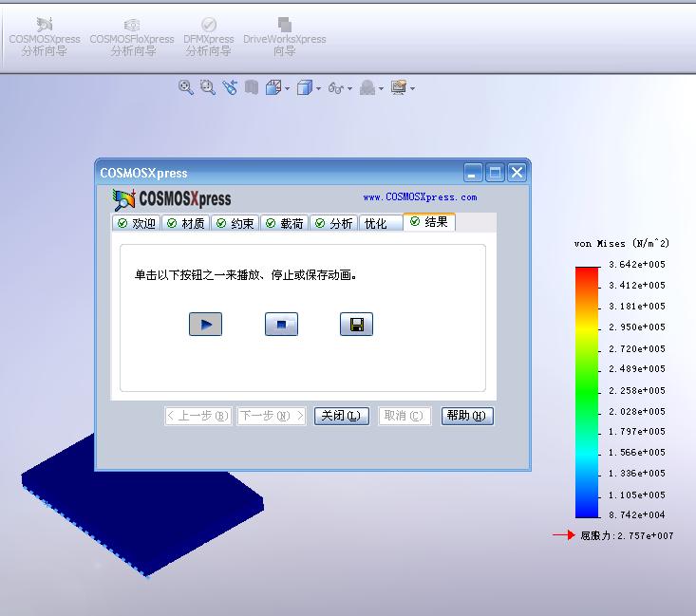This screenshot has width=696, height=616.
Task: Expand the View Orientation dropdown arrow
Action: point(287,89)
